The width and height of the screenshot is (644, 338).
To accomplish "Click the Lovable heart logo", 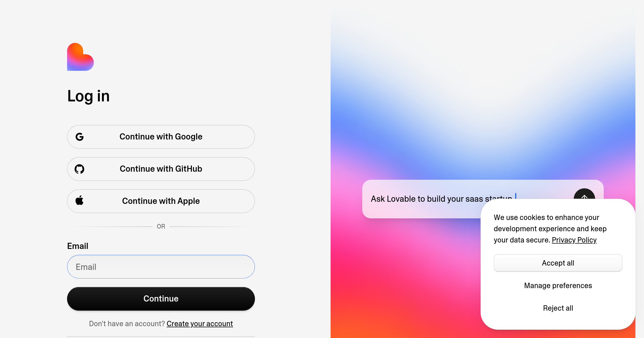I will pos(80,57).
